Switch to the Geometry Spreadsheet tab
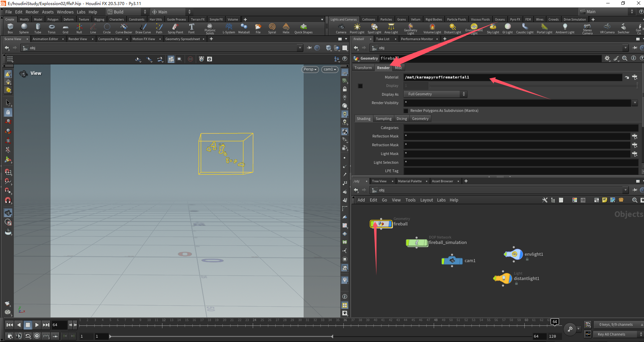Viewport: 644px width, 342px height. click(x=182, y=39)
